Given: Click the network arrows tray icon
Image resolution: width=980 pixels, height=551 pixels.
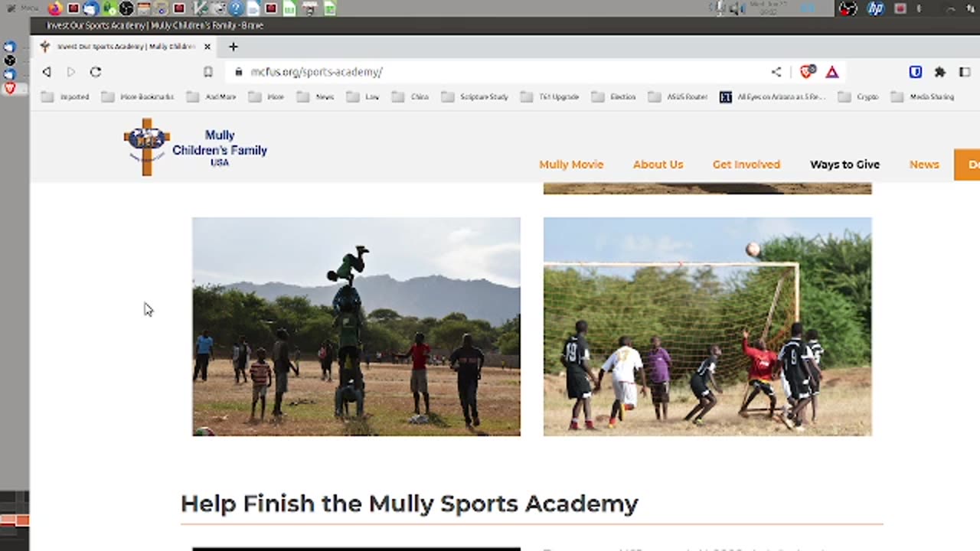Looking at the screenshot, I should pyautogui.click(x=971, y=8).
